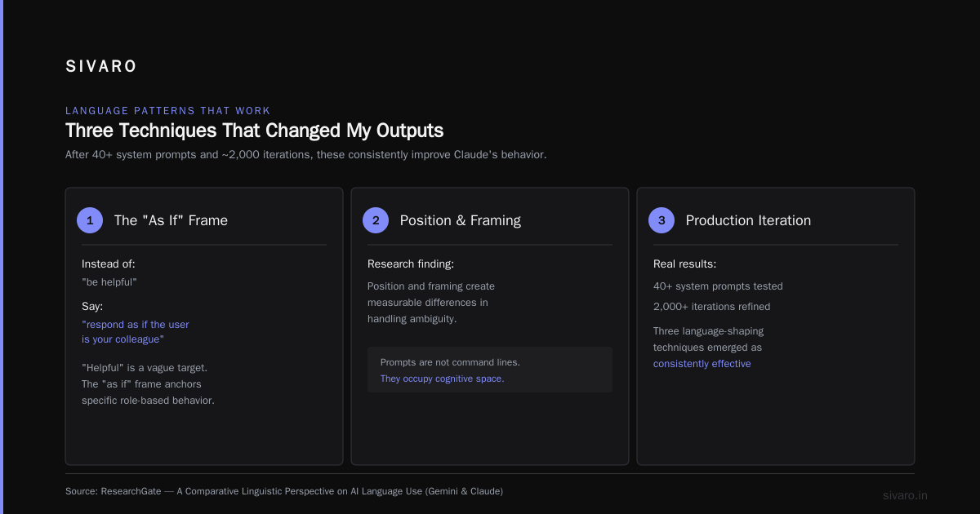Image resolution: width=980 pixels, height=514 pixels.
Task: Click the subtitle about 40+ system prompts
Action: click(305, 155)
